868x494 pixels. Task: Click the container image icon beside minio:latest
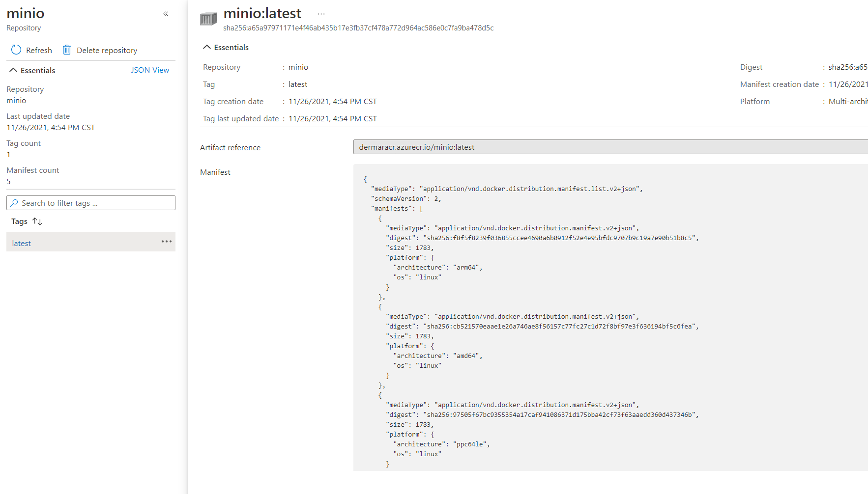pyautogui.click(x=208, y=19)
